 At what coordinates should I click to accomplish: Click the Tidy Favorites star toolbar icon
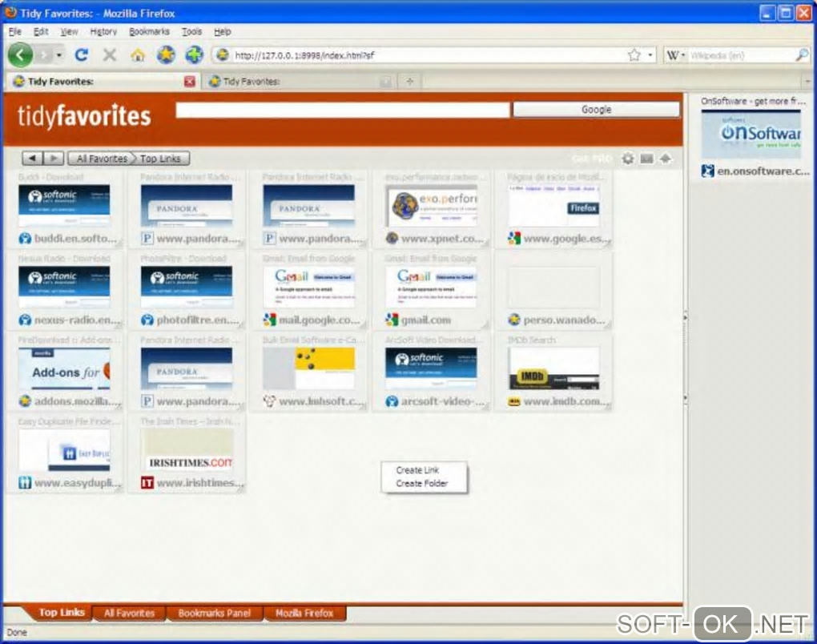point(166,54)
